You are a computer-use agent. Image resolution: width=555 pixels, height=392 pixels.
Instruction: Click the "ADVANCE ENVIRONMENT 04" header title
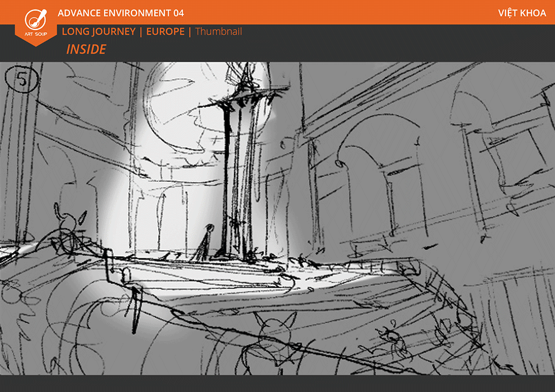[x=120, y=13]
